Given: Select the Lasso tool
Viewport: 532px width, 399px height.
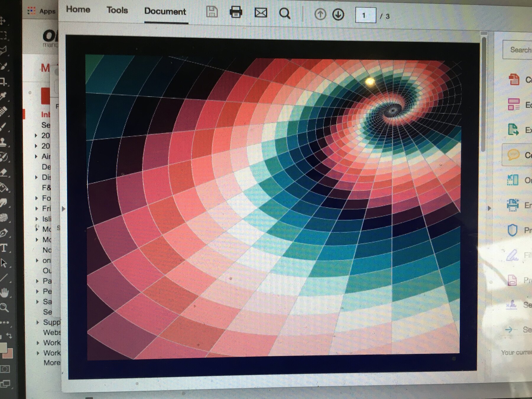Looking at the screenshot, I should pos(3,51).
